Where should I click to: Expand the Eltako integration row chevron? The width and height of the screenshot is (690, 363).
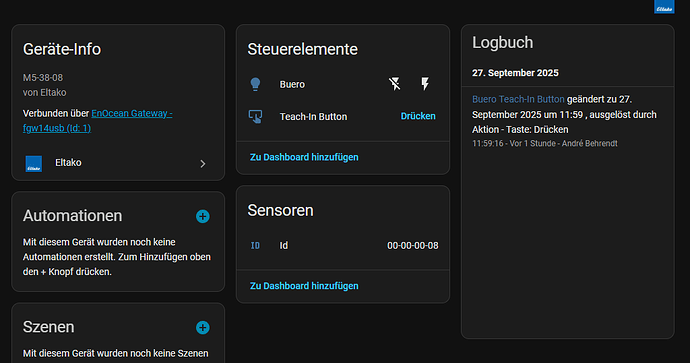203,164
